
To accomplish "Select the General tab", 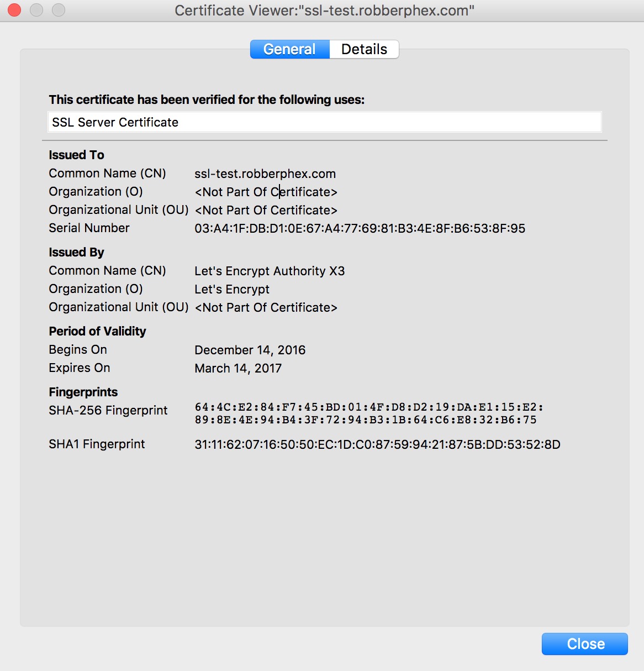I will coord(289,49).
